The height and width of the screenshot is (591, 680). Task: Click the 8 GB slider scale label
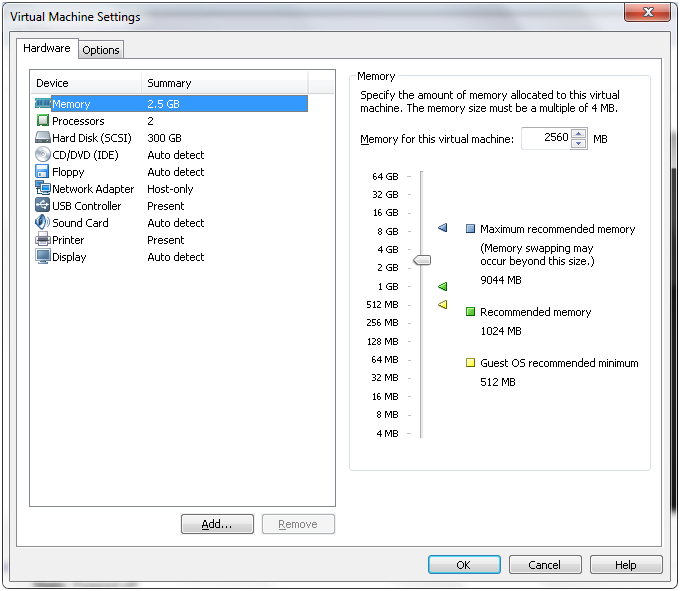click(x=388, y=232)
